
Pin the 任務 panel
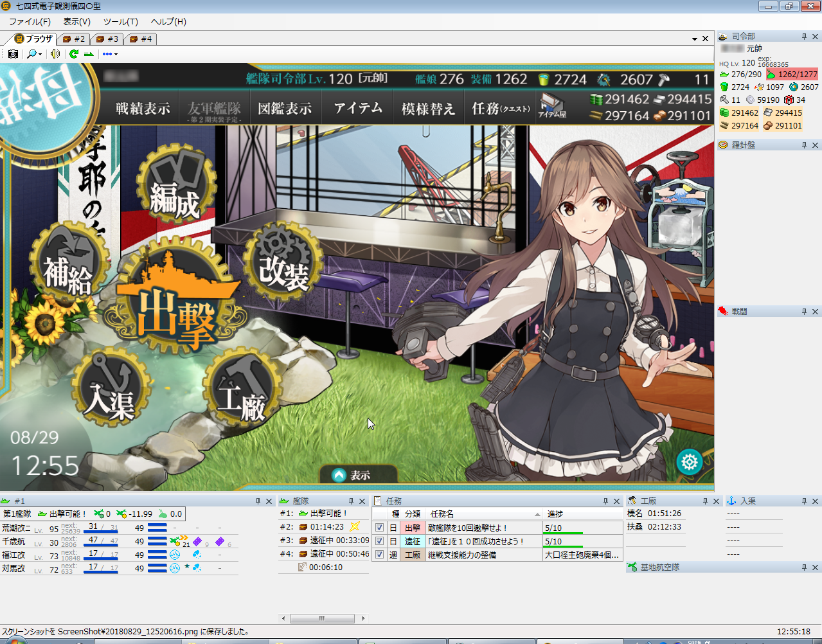605,501
